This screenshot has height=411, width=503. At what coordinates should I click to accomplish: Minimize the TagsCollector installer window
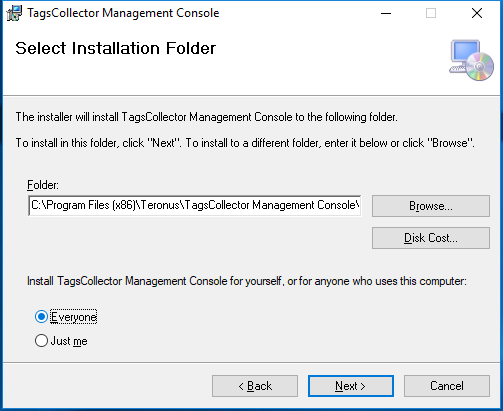[386, 13]
